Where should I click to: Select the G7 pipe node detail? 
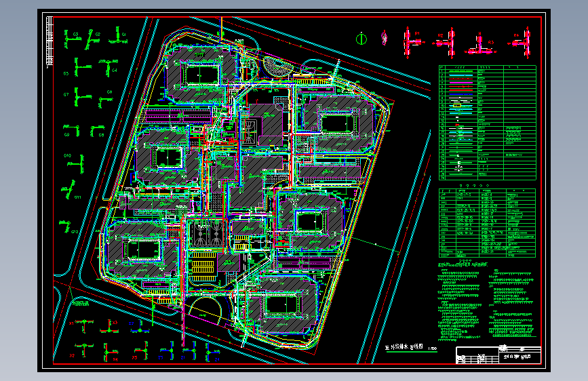tap(79, 96)
